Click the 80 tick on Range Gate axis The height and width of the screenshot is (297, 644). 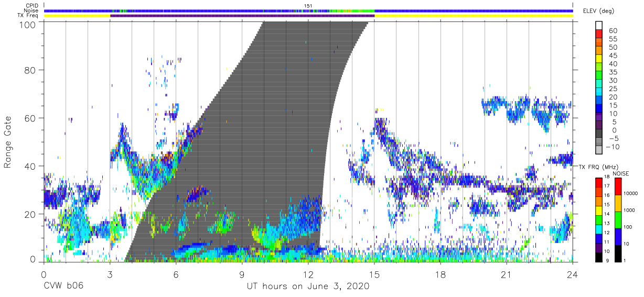[30, 70]
